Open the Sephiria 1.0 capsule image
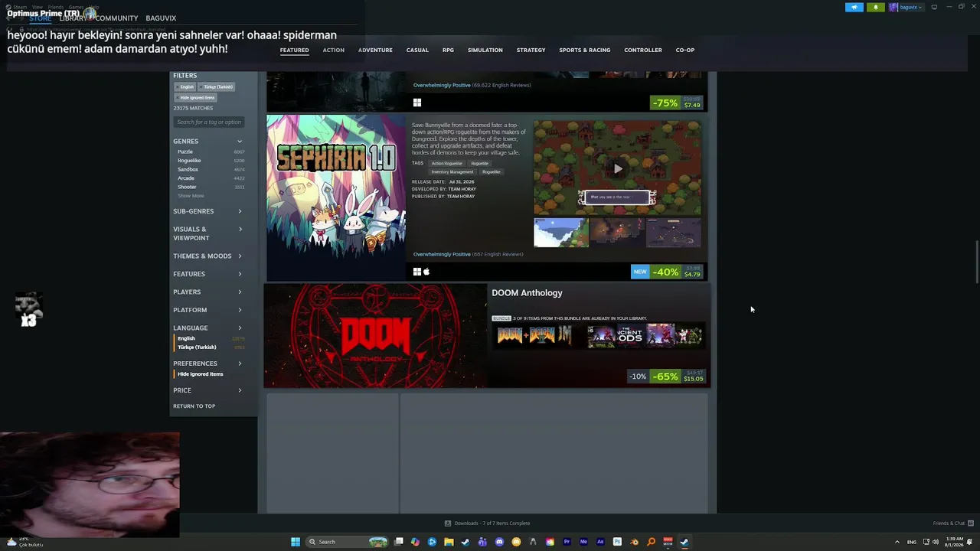 (336, 197)
